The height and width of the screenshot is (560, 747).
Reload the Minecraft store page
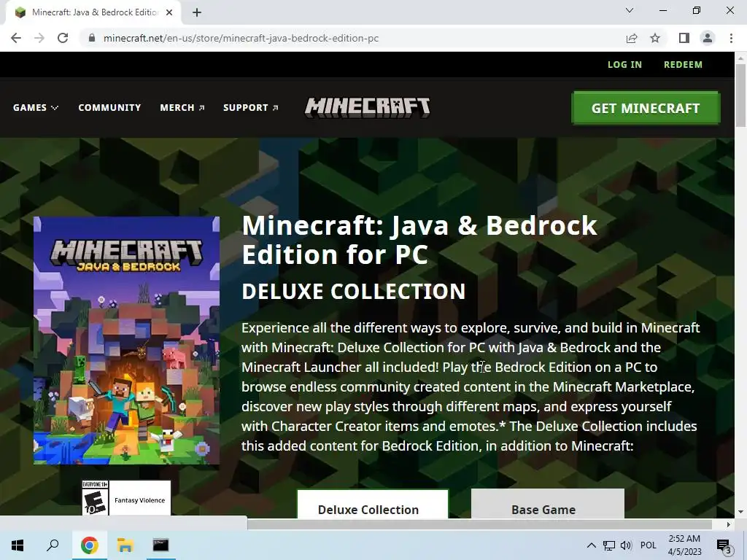(63, 38)
